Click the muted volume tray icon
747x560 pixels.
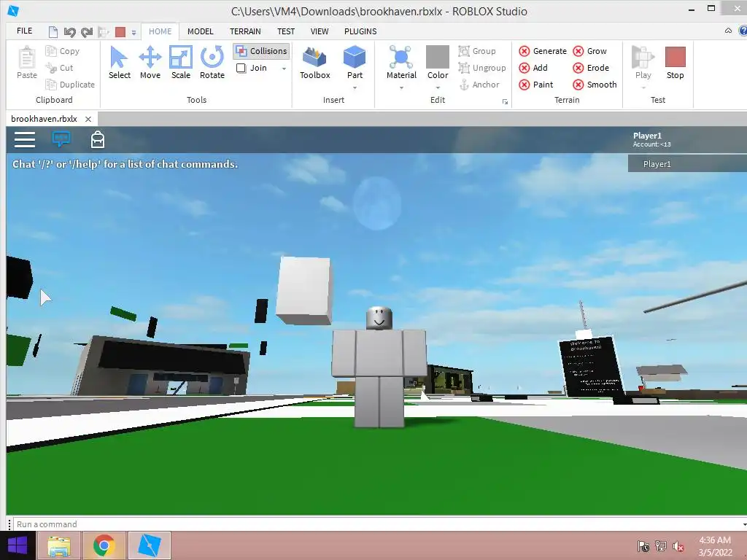678,546
